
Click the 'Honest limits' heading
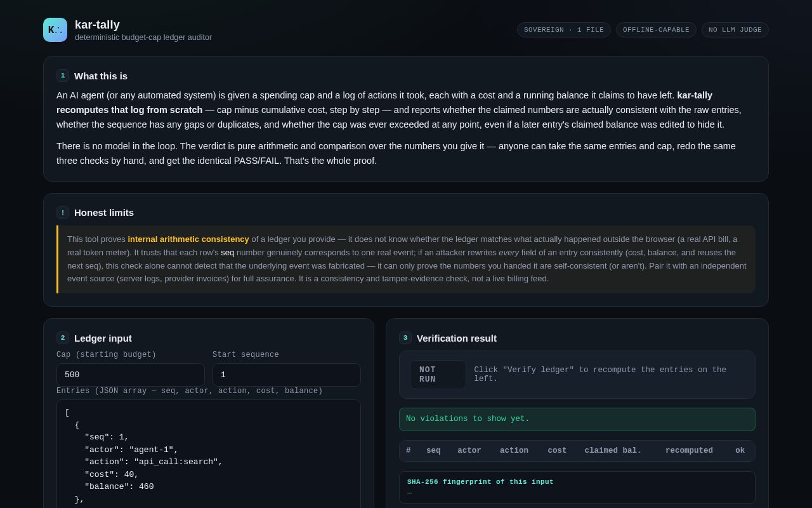coord(104,213)
